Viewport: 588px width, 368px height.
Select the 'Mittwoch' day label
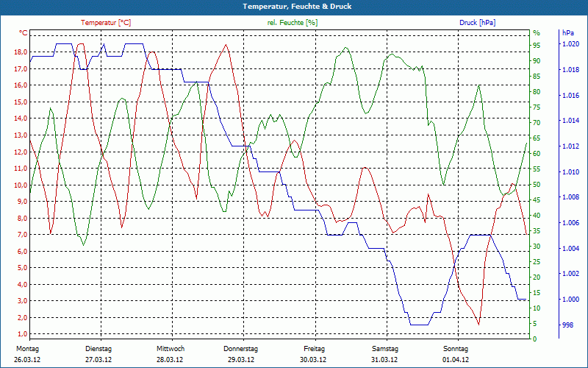click(171, 349)
